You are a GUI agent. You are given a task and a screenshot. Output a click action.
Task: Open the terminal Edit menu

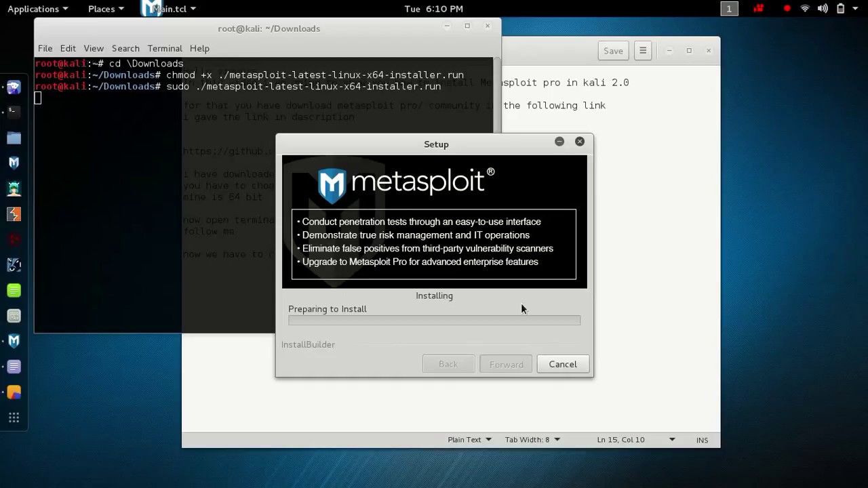(x=68, y=48)
